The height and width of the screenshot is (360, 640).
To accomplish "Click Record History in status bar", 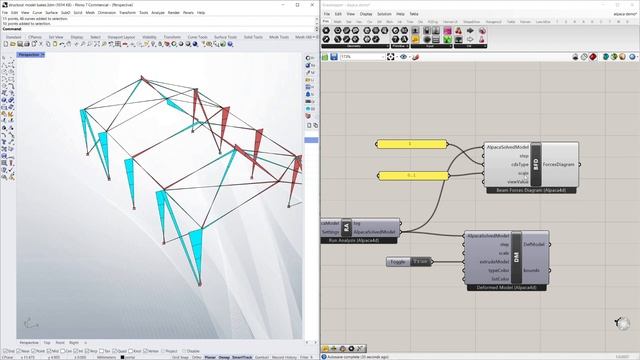I will click(x=284, y=357).
